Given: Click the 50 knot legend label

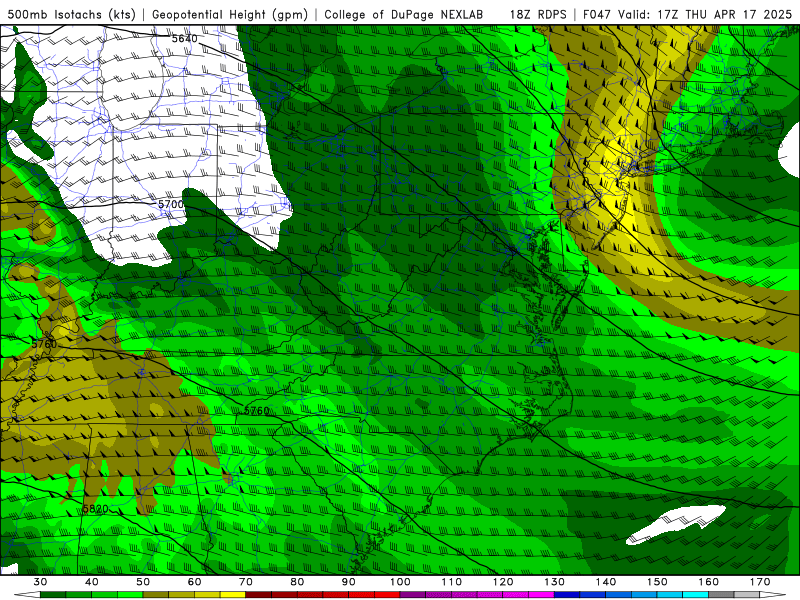Looking at the screenshot, I should (x=143, y=582).
